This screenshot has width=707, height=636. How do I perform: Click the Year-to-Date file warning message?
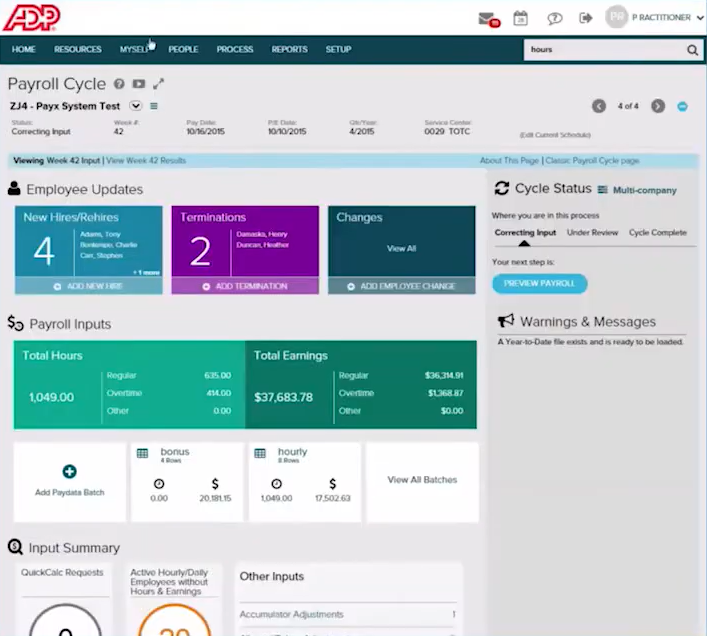[590, 342]
